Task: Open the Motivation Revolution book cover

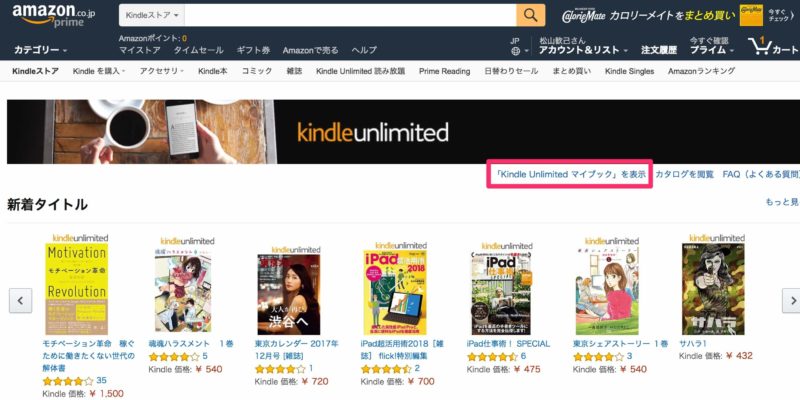Action: pos(77,289)
